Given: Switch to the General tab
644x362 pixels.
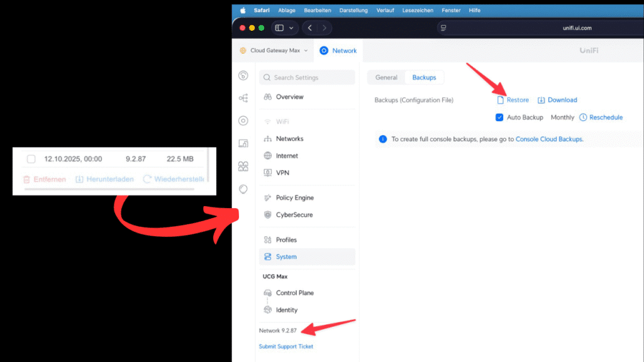Looking at the screenshot, I should 386,77.
